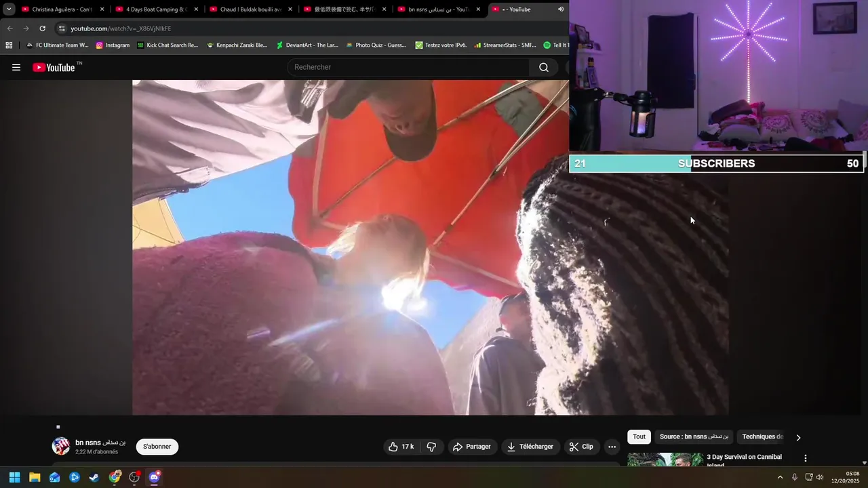Screen dimensions: 868x488
Task: Close the Chaud ! Buldak bouilli tab
Action: [x=290, y=9]
